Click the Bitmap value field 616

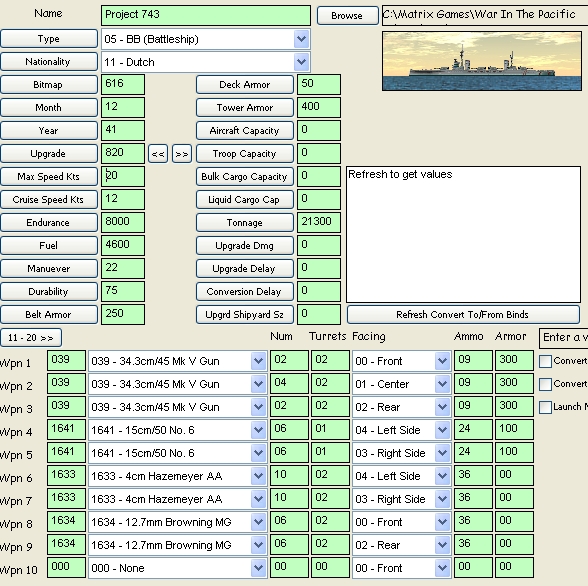click(123, 84)
